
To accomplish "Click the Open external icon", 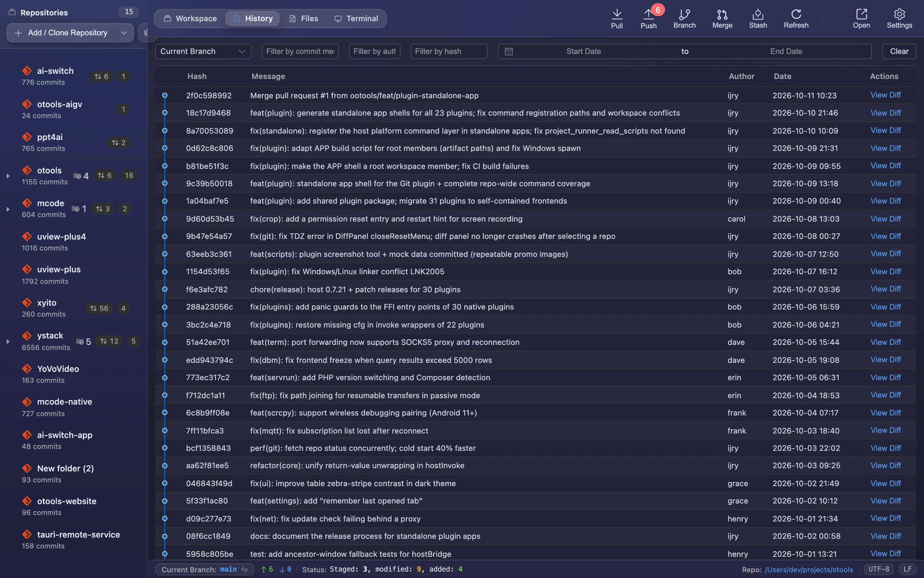I will click(861, 14).
